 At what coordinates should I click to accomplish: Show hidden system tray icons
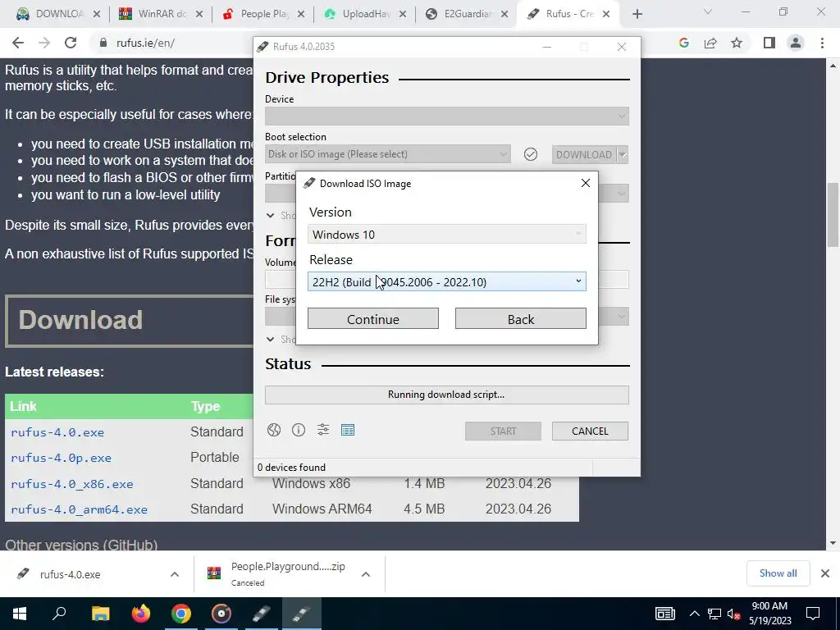coord(694,614)
